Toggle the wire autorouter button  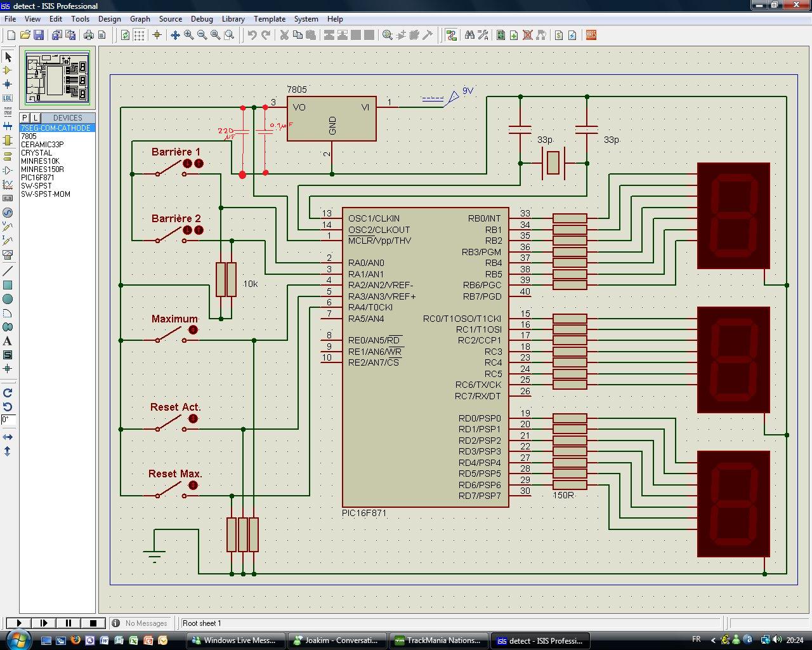[451, 36]
